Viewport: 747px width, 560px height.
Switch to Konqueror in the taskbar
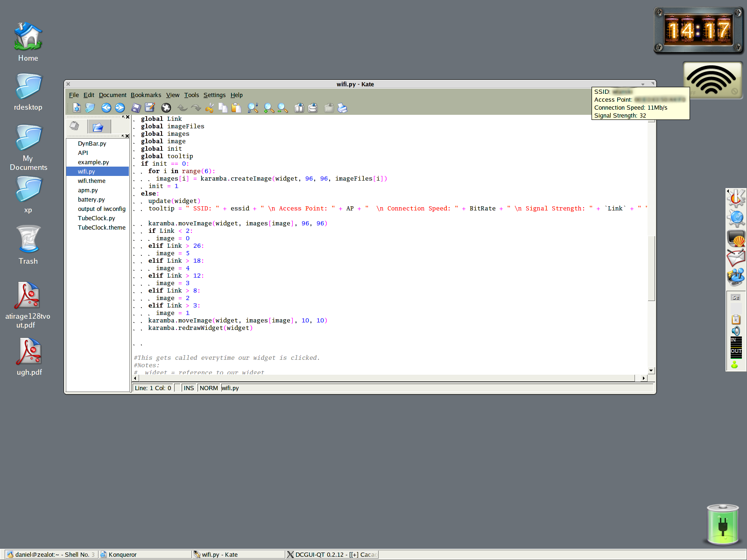[145, 554]
